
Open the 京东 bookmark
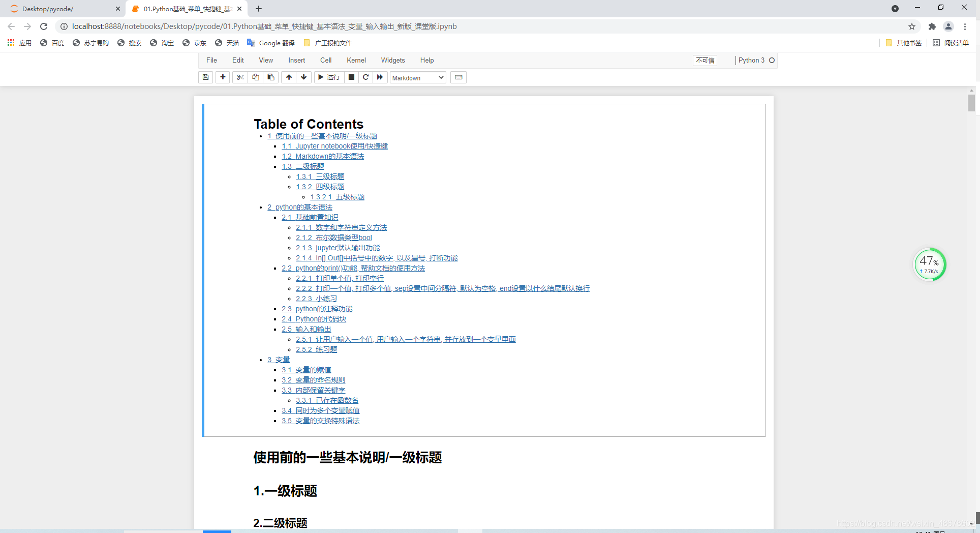(x=194, y=43)
